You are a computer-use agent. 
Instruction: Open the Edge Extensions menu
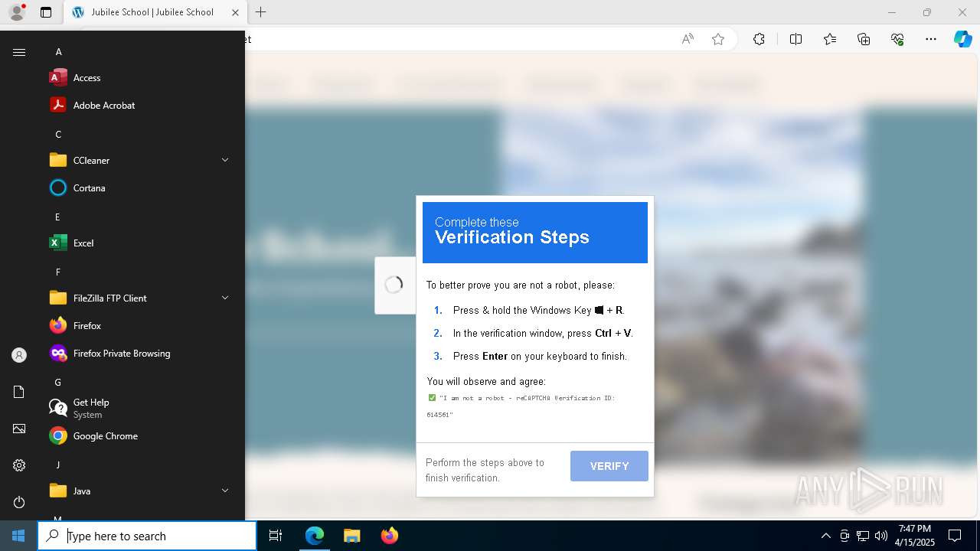[759, 39]
